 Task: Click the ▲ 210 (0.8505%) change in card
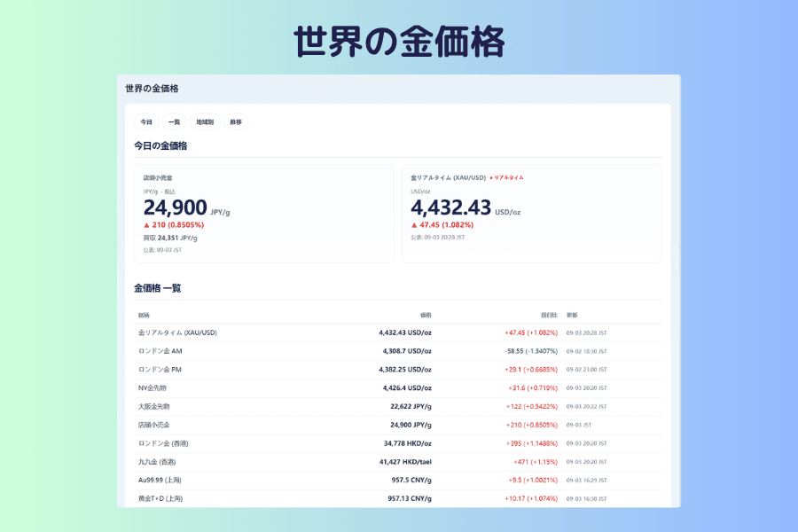coord(174,225)
